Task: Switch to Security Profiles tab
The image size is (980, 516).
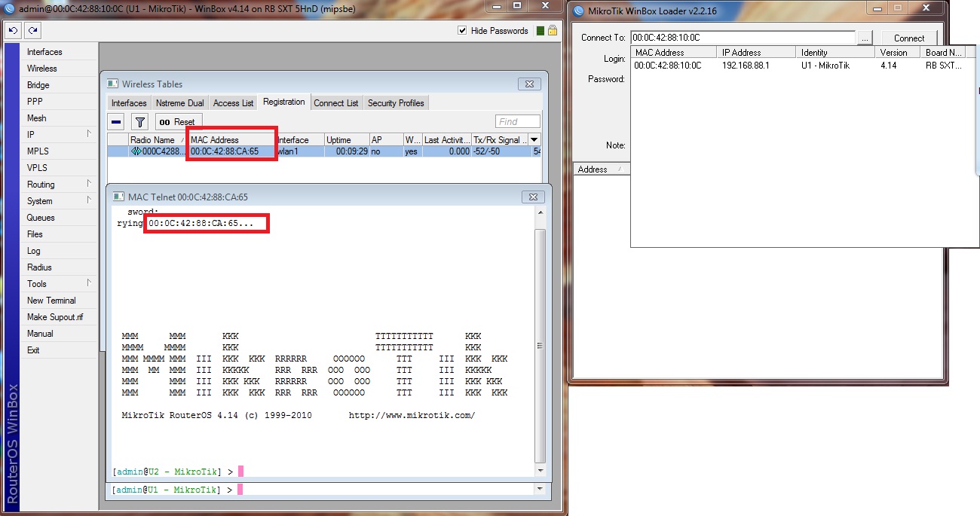Action: [396, 103]
